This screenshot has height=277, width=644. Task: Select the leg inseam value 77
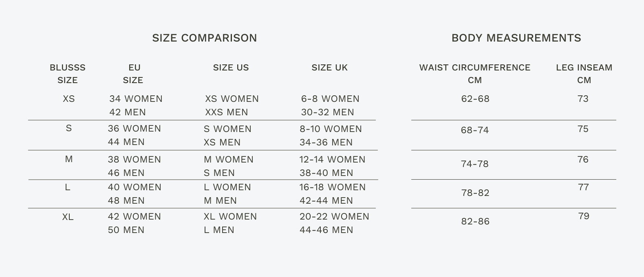point(583,187)
